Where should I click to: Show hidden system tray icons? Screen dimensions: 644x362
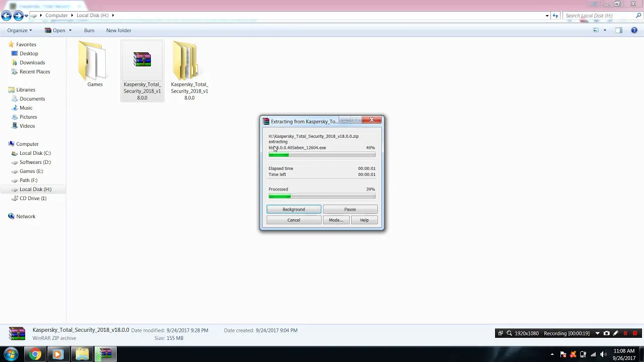coord(552,354)
